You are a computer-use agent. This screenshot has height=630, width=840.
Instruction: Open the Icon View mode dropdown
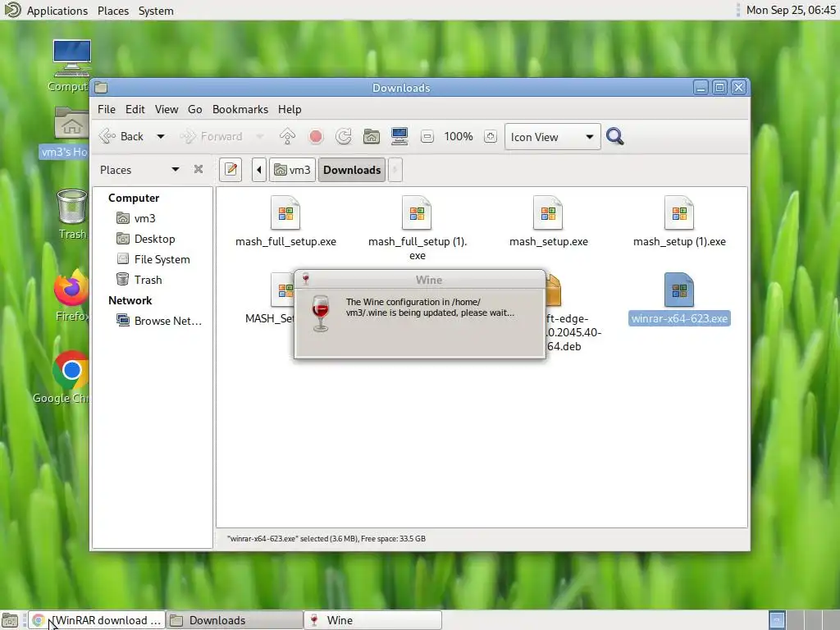[x=552, y=137]
